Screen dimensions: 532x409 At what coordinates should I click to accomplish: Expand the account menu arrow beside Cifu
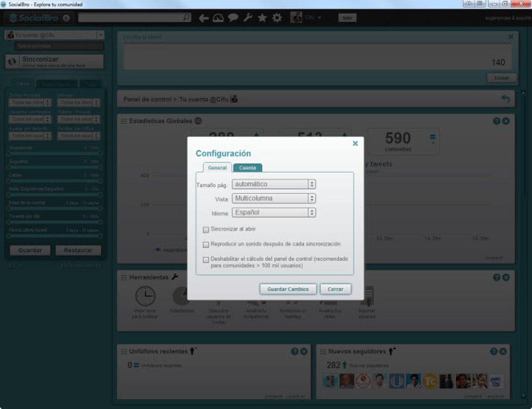pyautogui.click(x=319, y=18)
